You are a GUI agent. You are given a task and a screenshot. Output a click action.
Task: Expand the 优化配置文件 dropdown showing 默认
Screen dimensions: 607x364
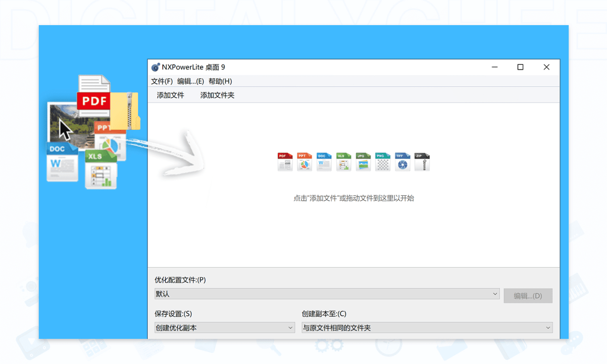327,294
